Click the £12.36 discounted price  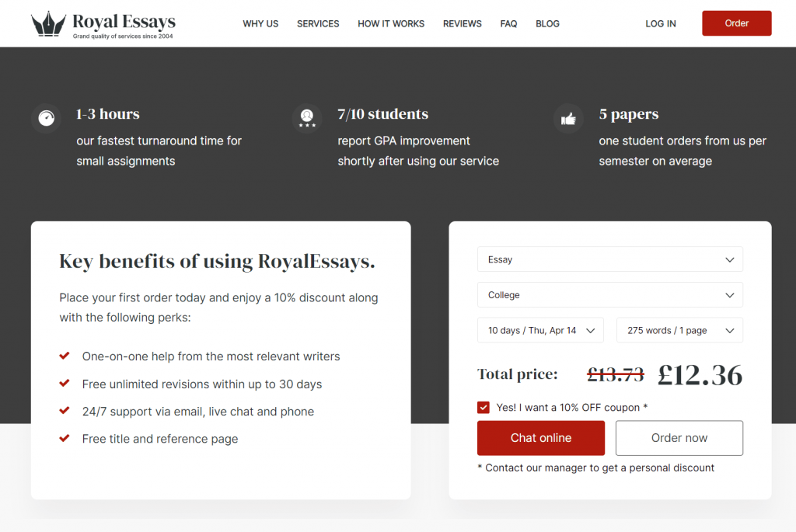tap(700, 375)
